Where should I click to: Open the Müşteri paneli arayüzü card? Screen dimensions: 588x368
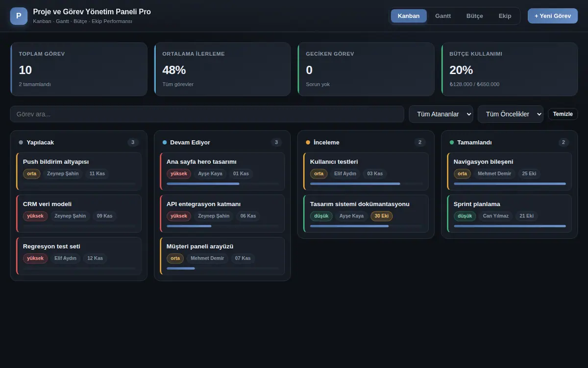[x=222, y=256]
